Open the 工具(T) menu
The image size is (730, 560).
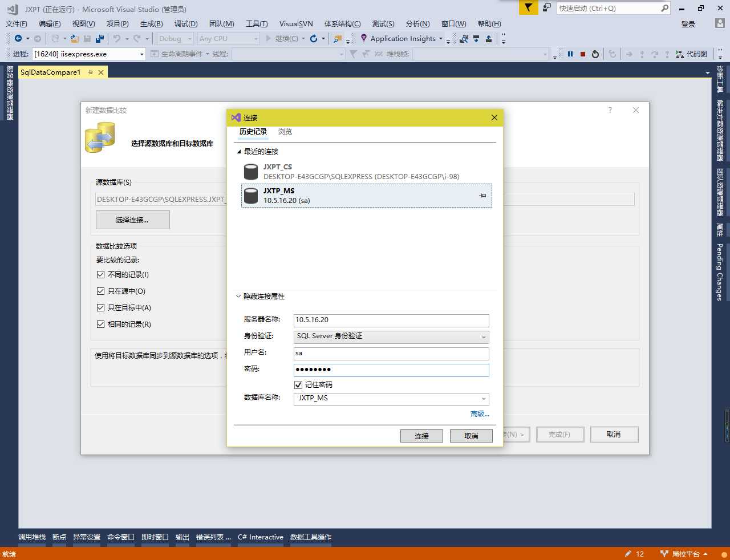click(257, 23)
